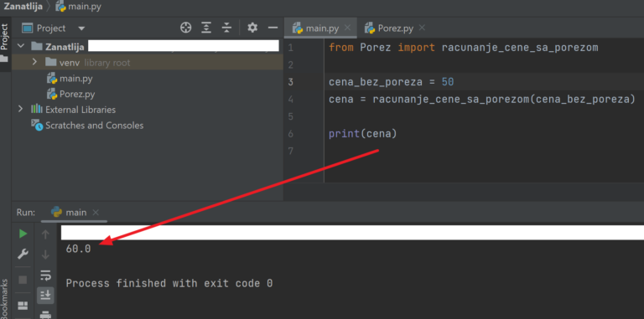Image resolution: width=644 pixels, height=319 pixels.
Task: Click Zanatlija in the breadcrumb bar
Action: [x=23, y=7]
